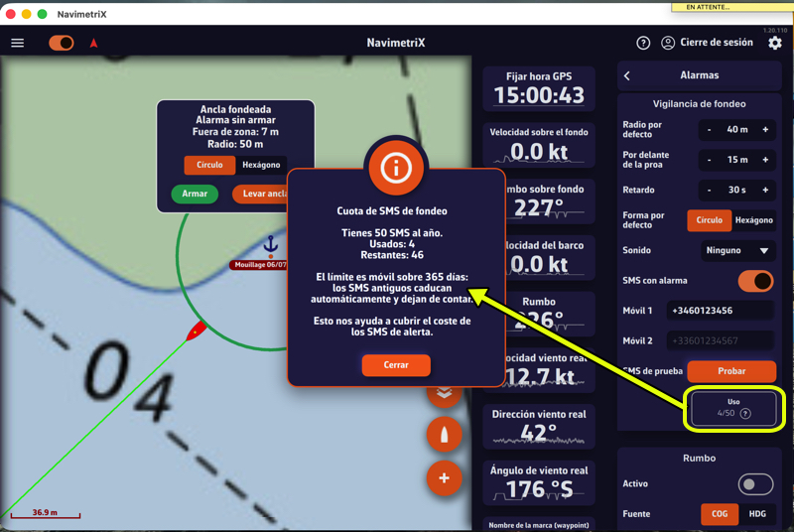Click the info icon on dialog

(x=396, y=169)
